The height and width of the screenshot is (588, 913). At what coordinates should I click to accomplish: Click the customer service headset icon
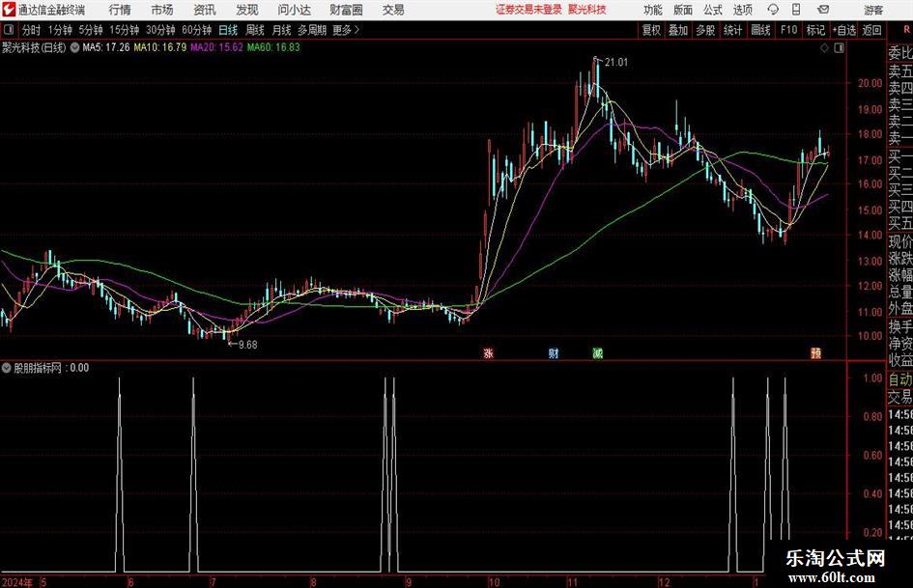773,10
